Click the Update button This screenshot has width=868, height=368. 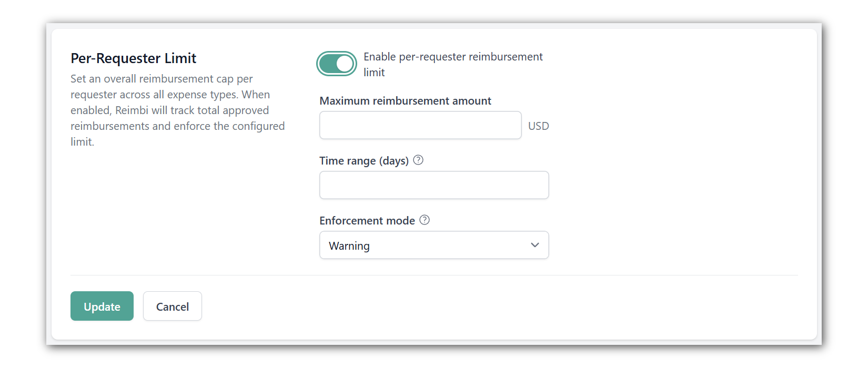(x=102, y=306)
